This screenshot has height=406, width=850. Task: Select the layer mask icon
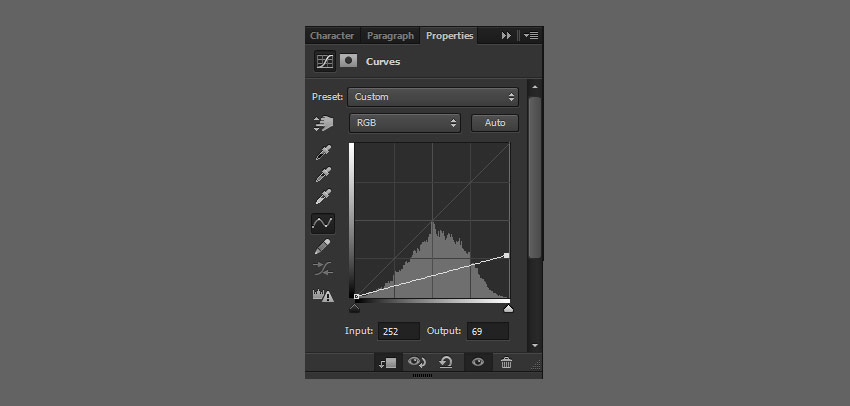click(349, 61)
